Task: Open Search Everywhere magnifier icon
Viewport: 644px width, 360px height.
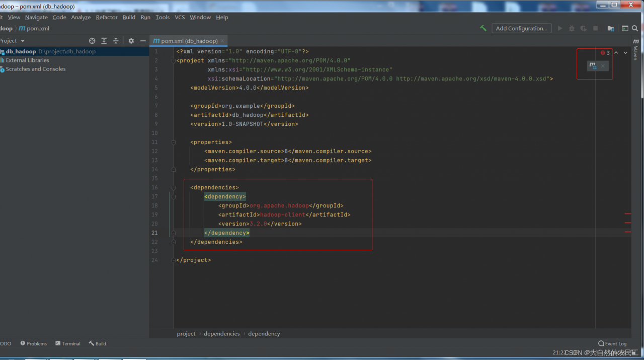Action: 635,29
